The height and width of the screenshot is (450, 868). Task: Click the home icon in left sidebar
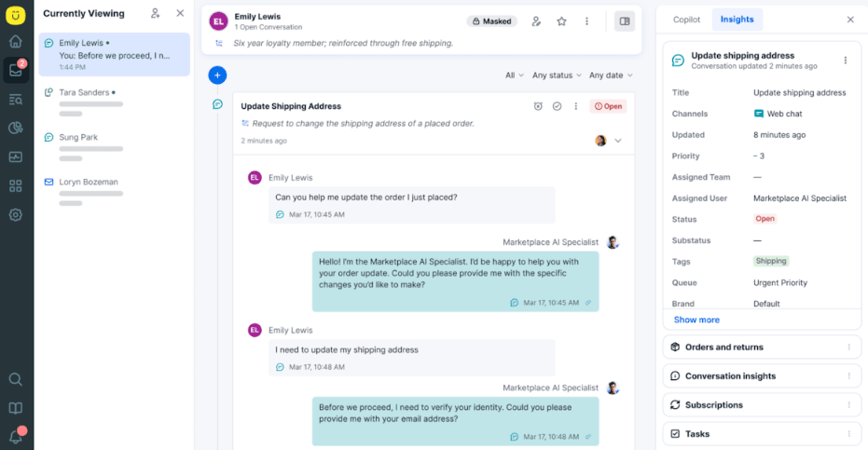tap(16, 42)
